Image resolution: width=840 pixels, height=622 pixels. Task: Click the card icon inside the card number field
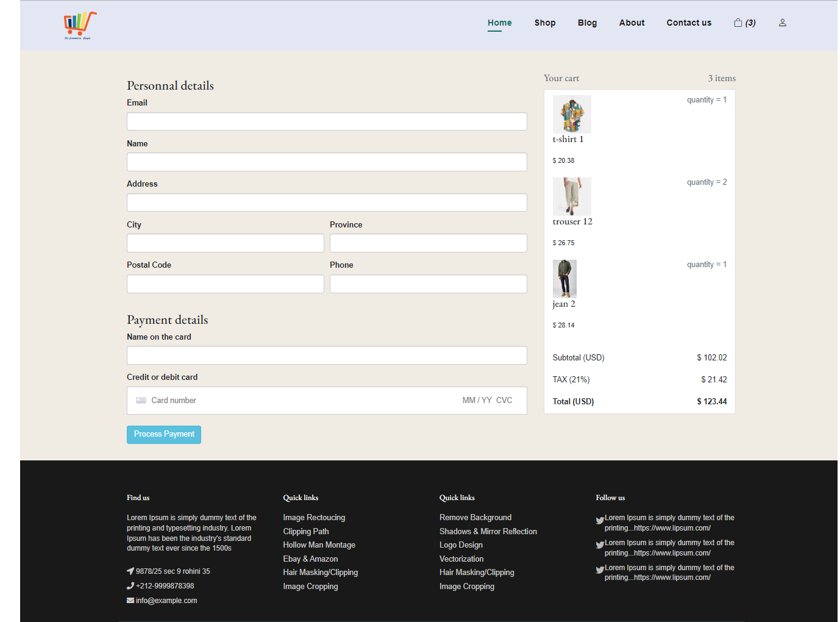click(141, 400)
